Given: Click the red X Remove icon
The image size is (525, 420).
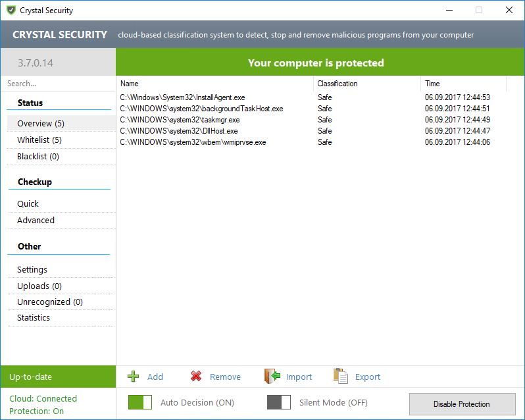Looking at the screenshot, I should coord(196,377).
